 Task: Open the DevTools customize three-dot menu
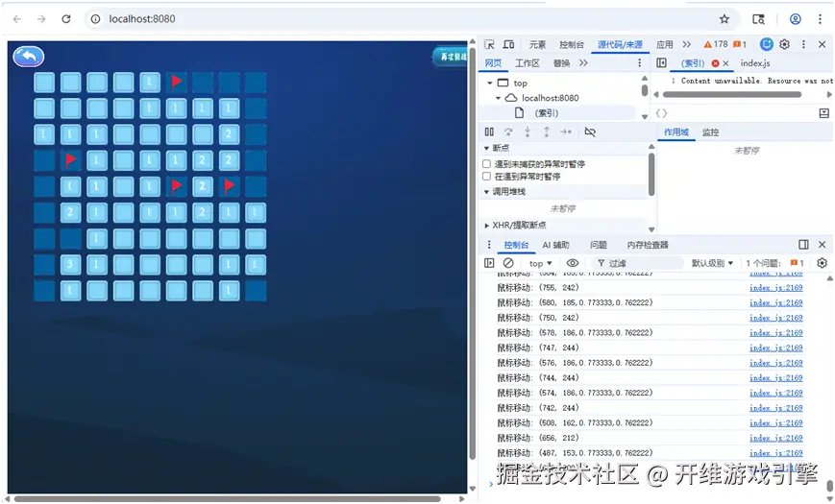tap(803, 44)
